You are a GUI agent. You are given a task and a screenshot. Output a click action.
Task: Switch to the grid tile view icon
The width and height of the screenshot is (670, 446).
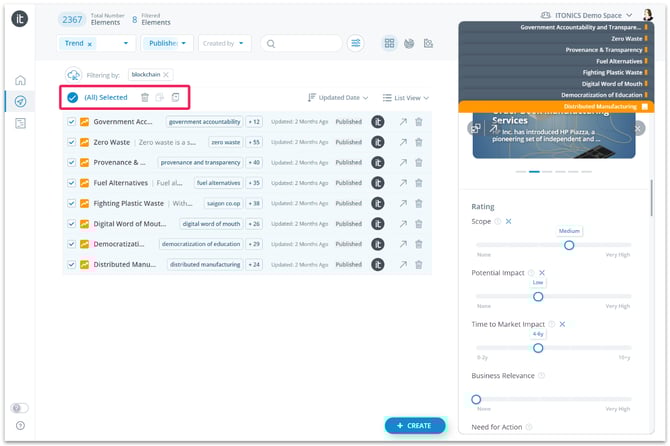pos(389,43)
